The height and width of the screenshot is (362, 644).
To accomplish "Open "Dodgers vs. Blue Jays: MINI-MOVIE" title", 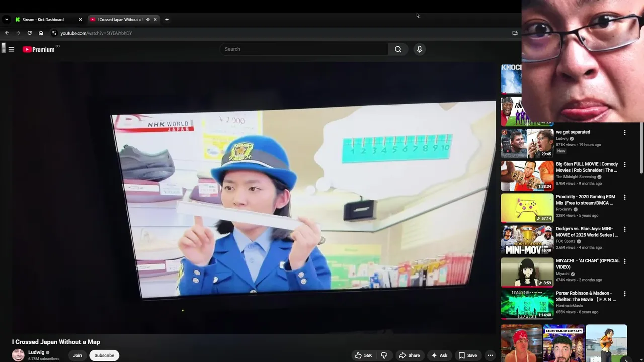I will click(587, 232).
